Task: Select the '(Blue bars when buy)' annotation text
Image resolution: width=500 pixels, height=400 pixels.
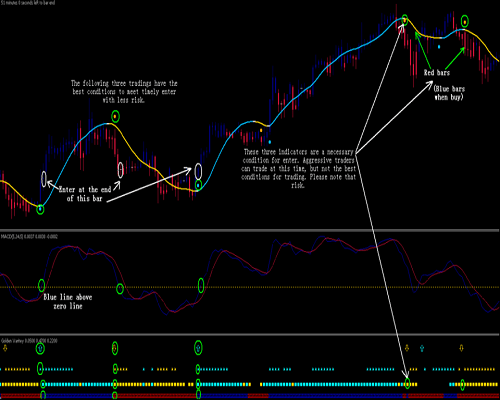Action: tap(449, 93)
